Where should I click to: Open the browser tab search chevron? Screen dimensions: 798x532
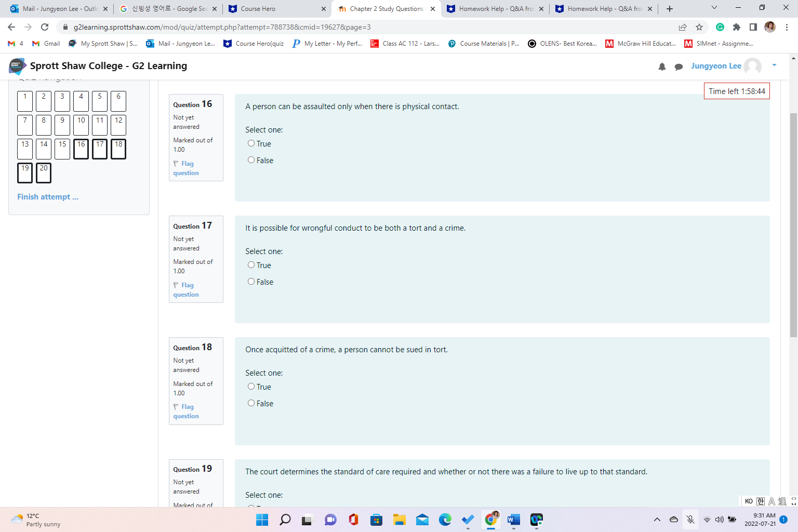click(x=714, y=8)
